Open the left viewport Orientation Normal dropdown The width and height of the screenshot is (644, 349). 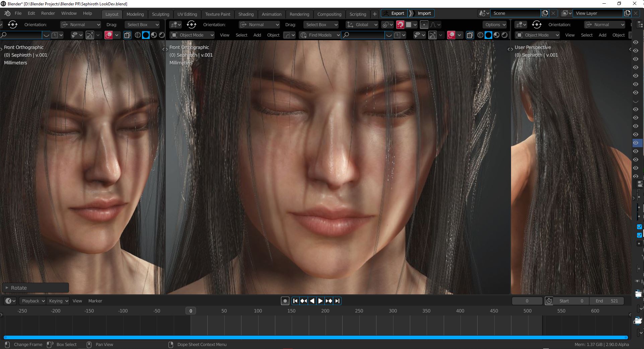tap(81, 24)
